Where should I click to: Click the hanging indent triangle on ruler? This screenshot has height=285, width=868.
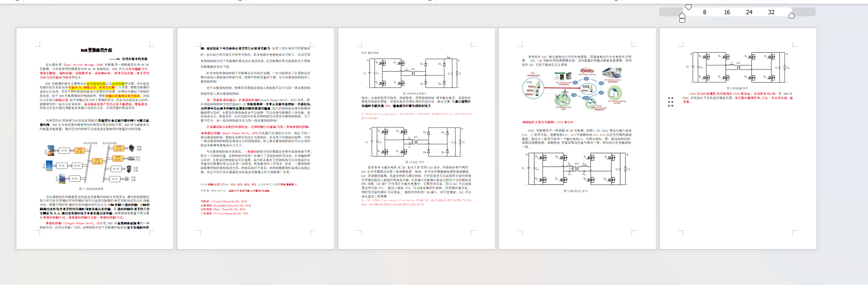682,16
